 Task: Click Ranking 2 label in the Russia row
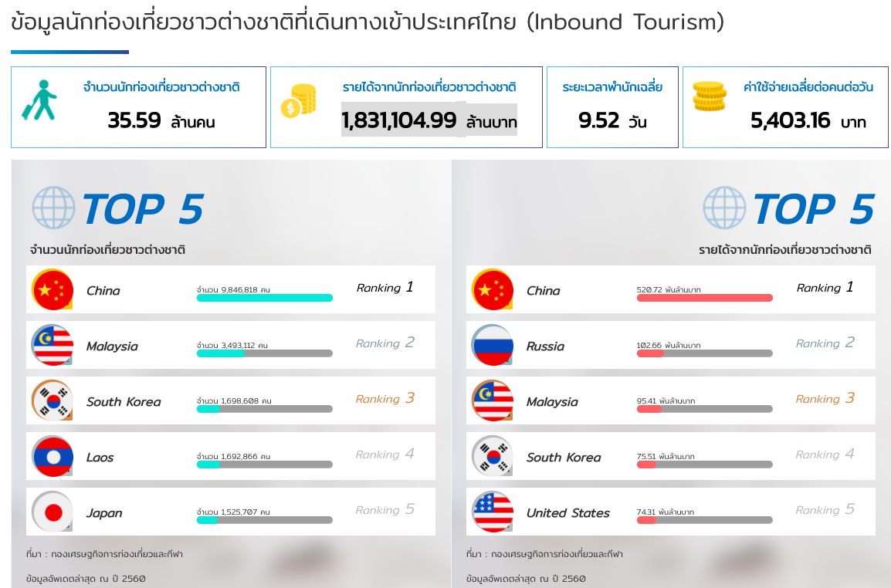(x=825, y=343)
